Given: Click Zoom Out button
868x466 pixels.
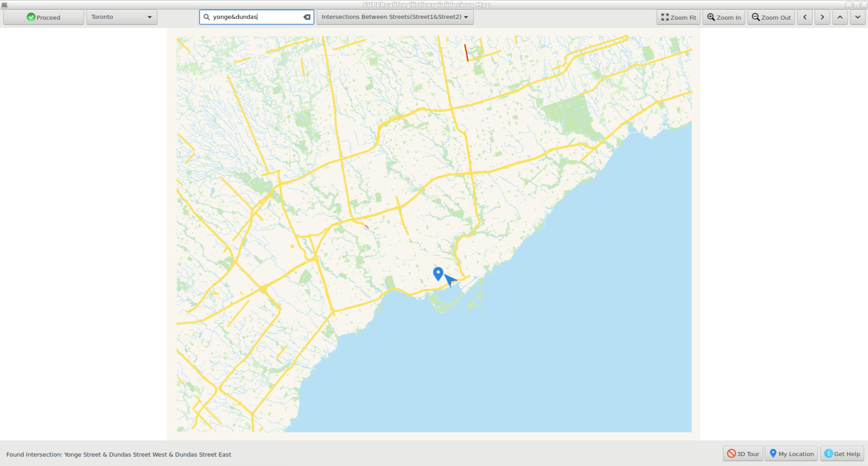Looking at the screenshot, I should (771, 17).
